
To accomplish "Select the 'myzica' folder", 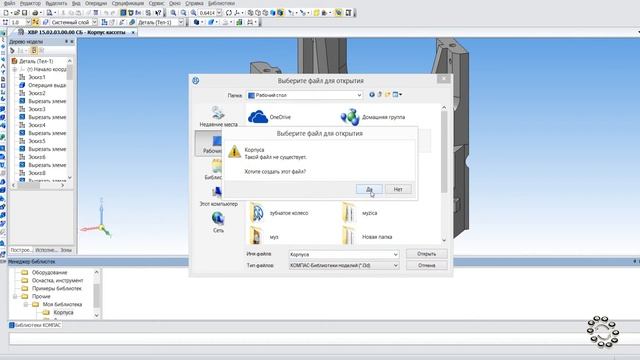I will [360, 213].
